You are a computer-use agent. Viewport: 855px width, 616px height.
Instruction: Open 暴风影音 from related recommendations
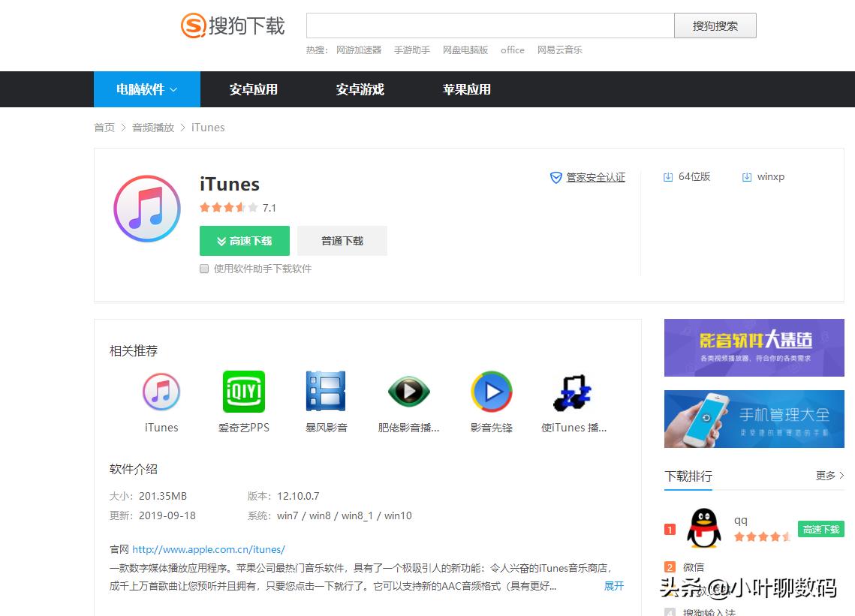click(x=326, y=391)
